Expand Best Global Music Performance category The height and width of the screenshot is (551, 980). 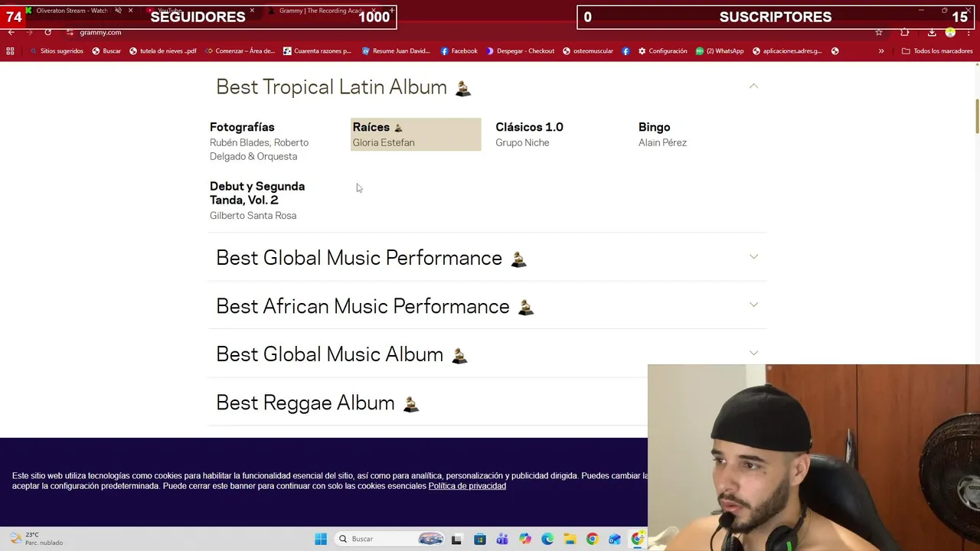tap(753, 257)
